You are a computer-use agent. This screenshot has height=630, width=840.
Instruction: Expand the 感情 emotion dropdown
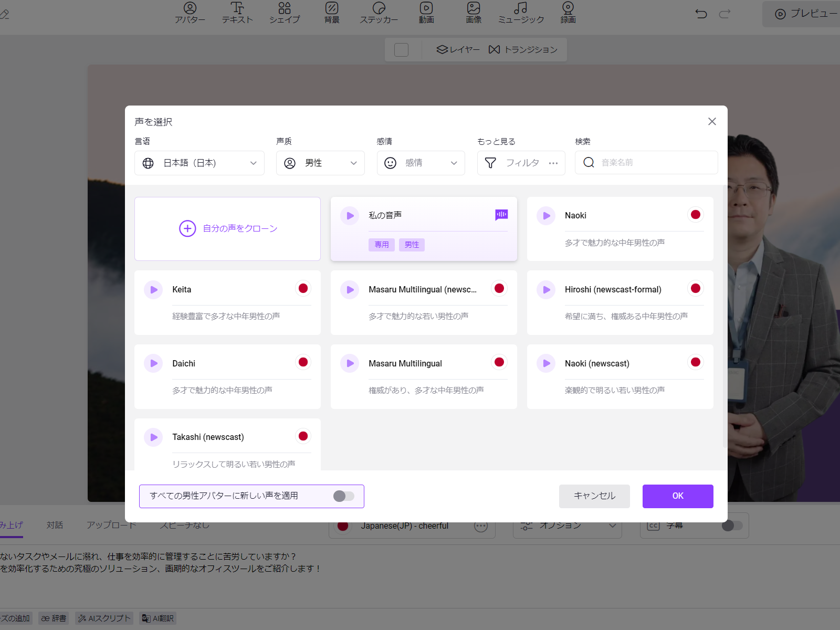tap(421, 163)
